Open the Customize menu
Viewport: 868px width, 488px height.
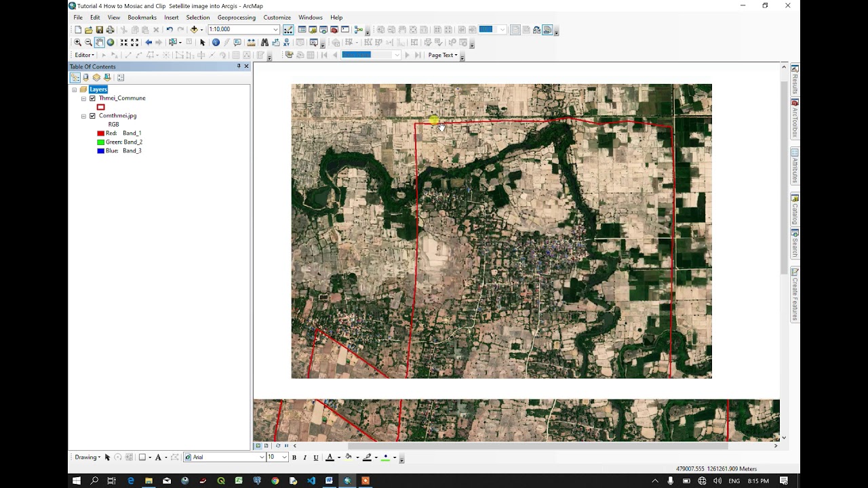click(x=277, y=17)
